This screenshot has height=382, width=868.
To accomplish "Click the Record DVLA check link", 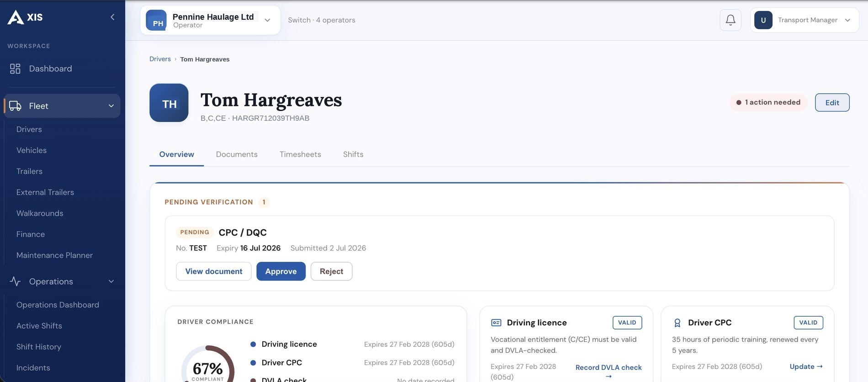I will 609,371.
